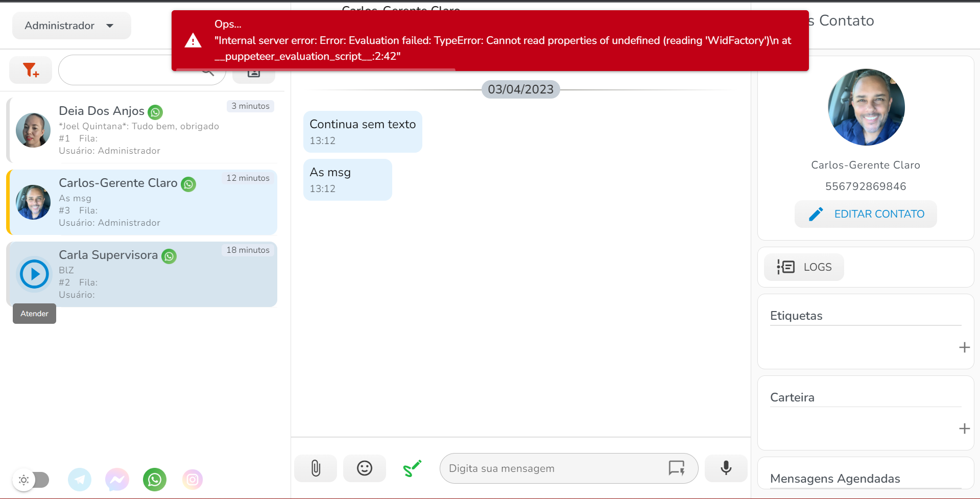Viewport: 980px width, 499px height.
Task: Expand Carteira with the plus control
Action: coord(964,429)
